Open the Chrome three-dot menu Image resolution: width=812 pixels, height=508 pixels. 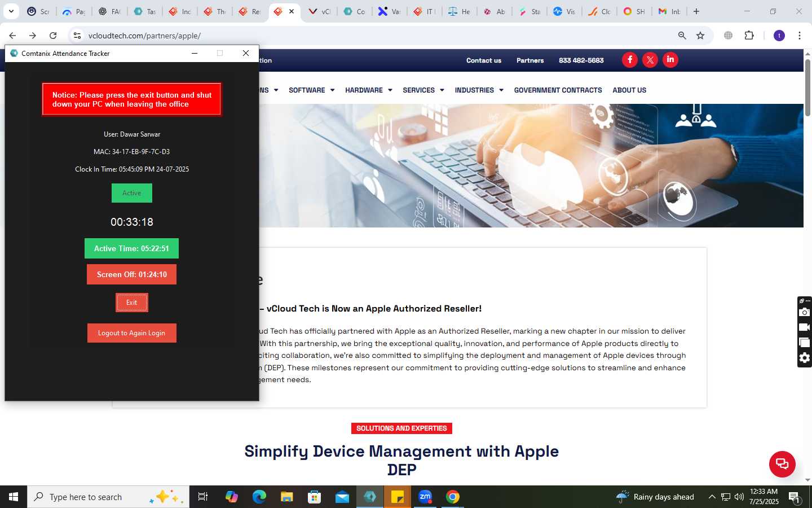800,36
